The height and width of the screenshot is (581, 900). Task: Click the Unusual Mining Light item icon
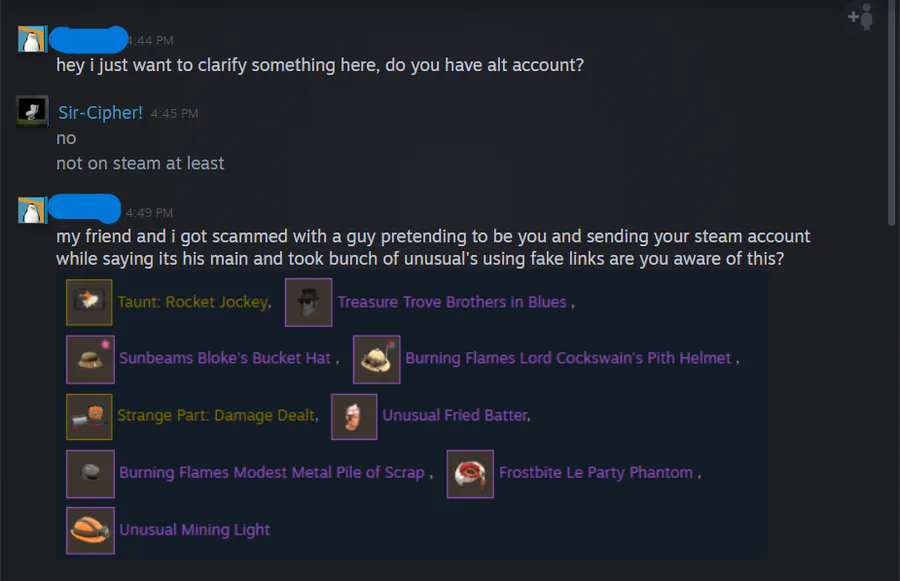coord(90,530)
